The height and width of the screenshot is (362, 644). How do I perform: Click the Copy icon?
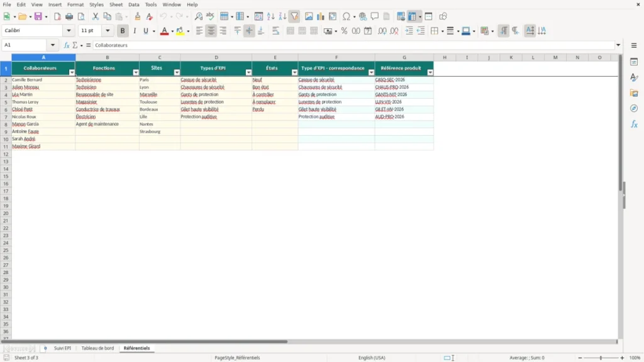click(107, 16)
